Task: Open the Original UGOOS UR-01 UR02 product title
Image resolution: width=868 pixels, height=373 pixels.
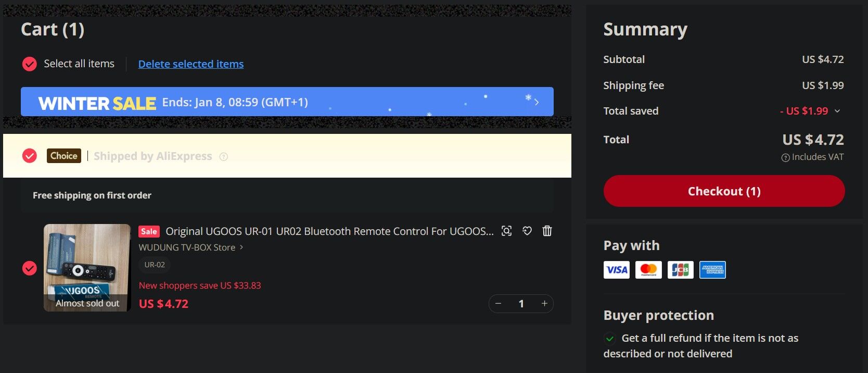Action: coord(329,231)
